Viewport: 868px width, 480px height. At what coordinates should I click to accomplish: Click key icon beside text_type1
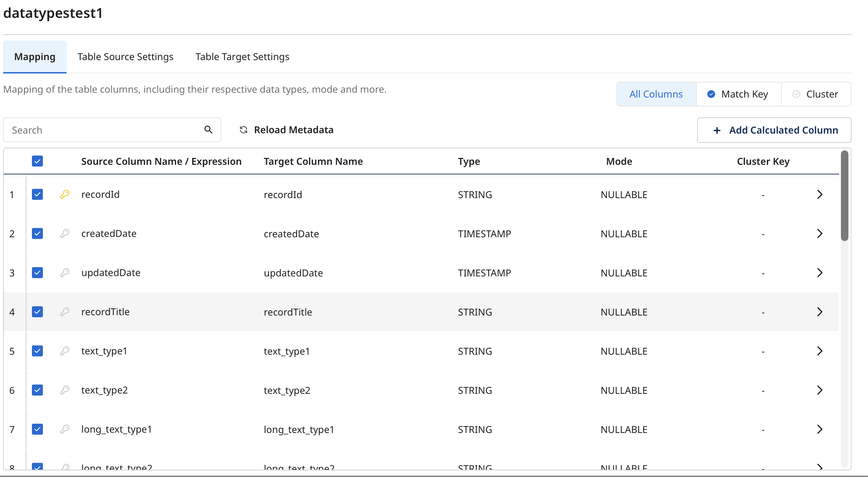tap(65, 351)
